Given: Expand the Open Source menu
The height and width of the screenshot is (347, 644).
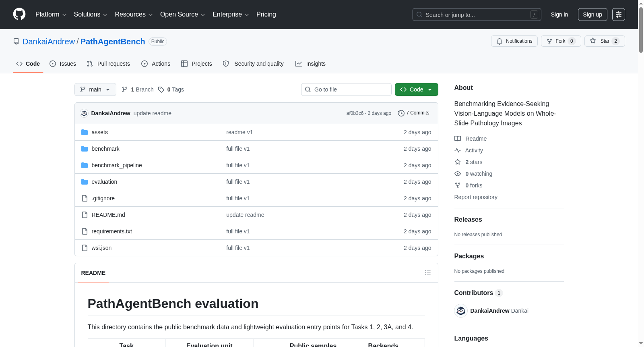Looking at the screenshot, I should [183, 15].
